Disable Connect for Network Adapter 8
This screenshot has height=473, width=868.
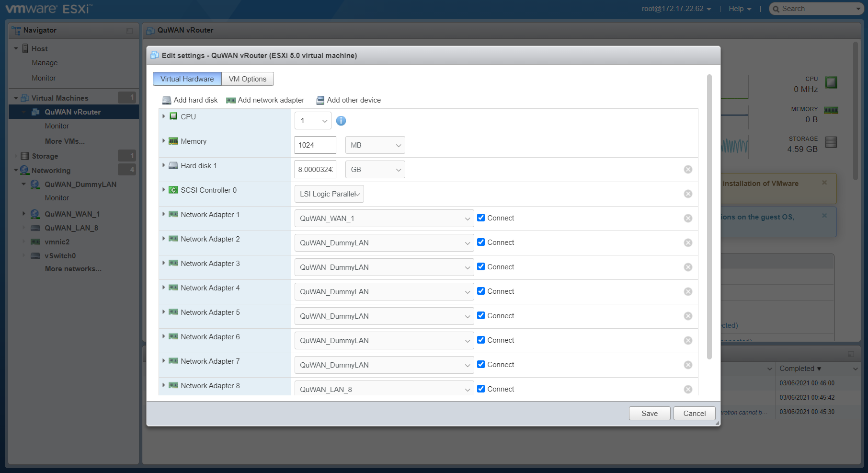pos(481,389)
